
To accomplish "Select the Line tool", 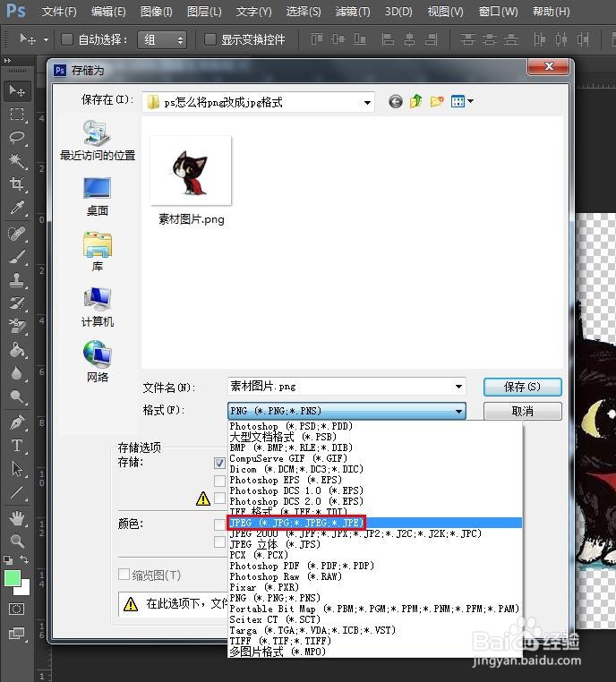I will (x=17, y=492).
